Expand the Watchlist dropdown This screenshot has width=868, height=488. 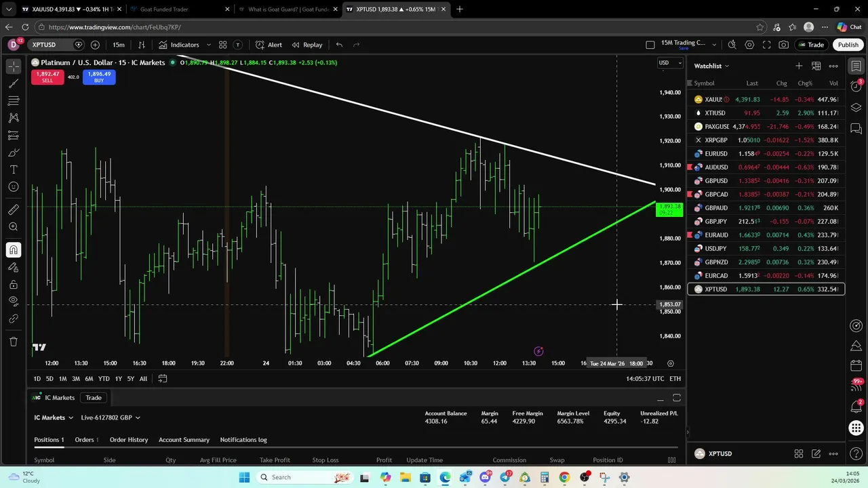click(x=711, y=66)
